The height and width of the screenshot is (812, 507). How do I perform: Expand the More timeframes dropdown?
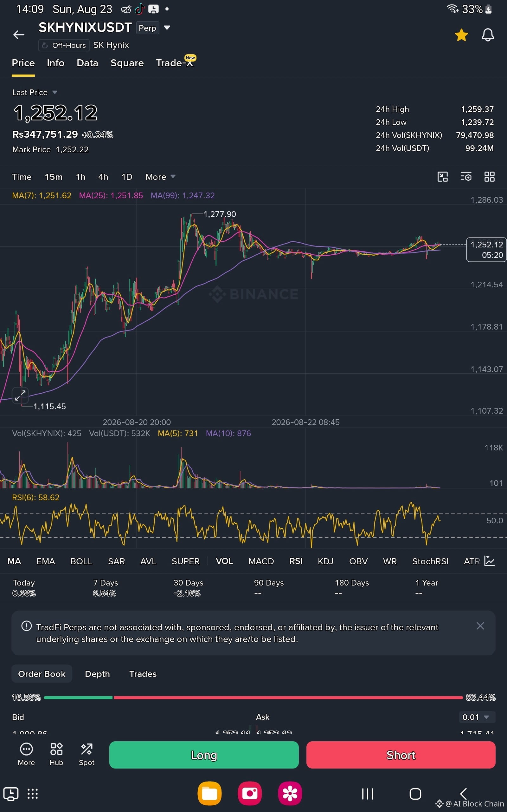click(160, 177)
